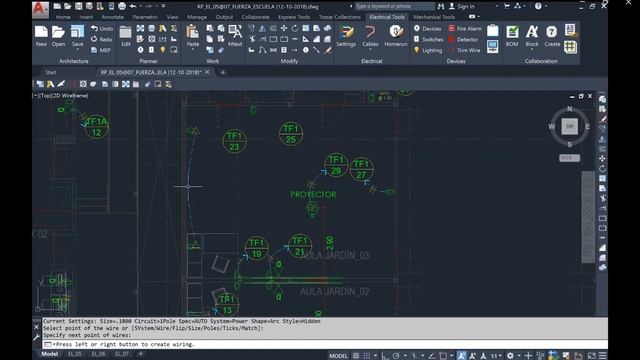Click Lighting with the bulb icon

428,50
